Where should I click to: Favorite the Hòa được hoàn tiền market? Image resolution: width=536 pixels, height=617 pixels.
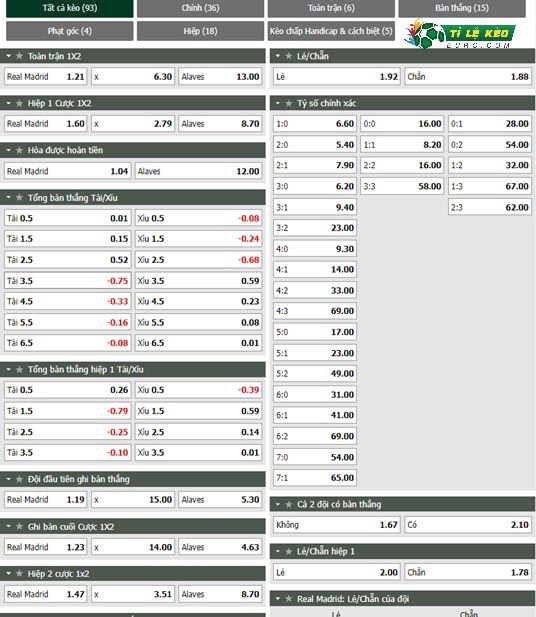coord(19,150)
